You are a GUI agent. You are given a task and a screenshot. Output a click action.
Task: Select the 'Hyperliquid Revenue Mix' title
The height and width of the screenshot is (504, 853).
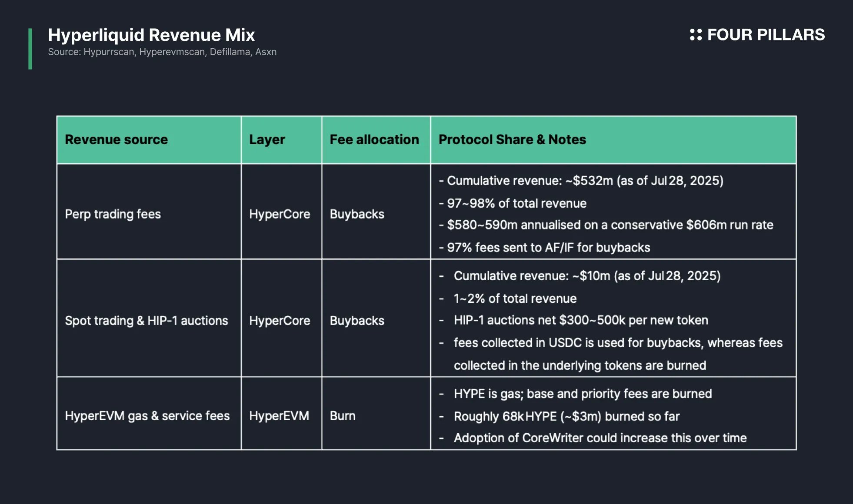click(151, 35)
